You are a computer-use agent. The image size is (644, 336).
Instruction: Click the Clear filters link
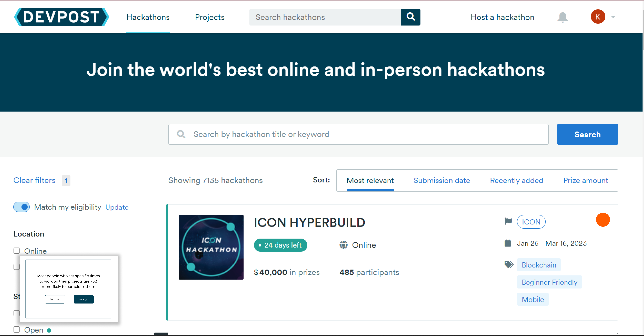pyautogui.click(x=34, y=180)
